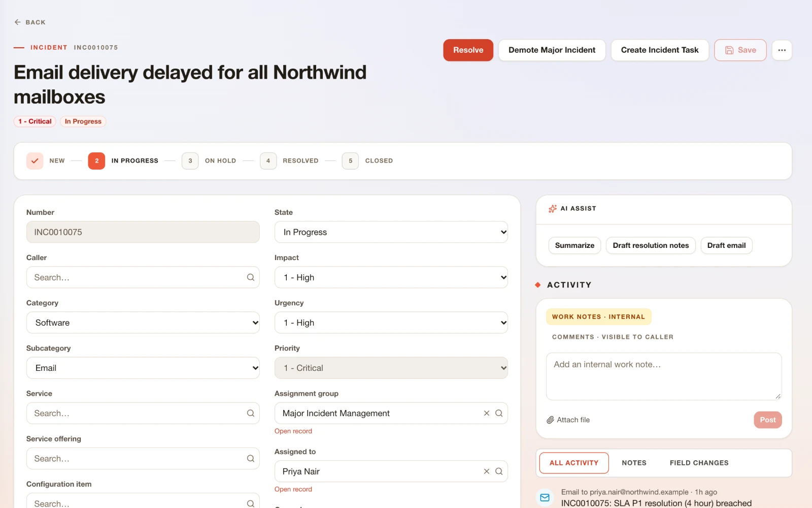Open the State dropdown
This screenshot has height=508, width=812.
click(x=391, y=232)
